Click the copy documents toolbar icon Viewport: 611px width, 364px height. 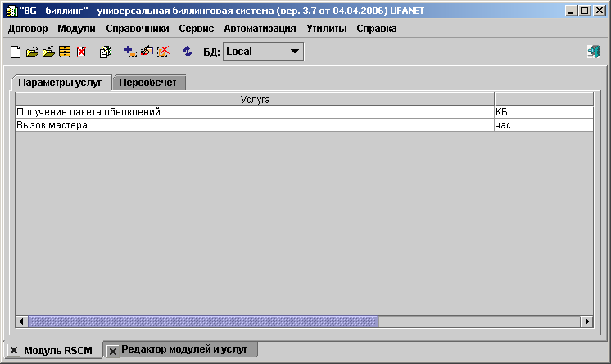(105, 52)
